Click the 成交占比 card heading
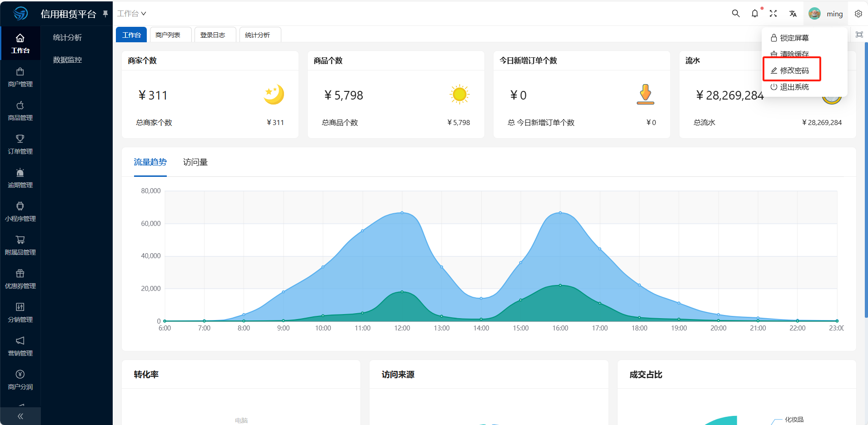Viewport: 868px width, 425px height. point(646,375)
